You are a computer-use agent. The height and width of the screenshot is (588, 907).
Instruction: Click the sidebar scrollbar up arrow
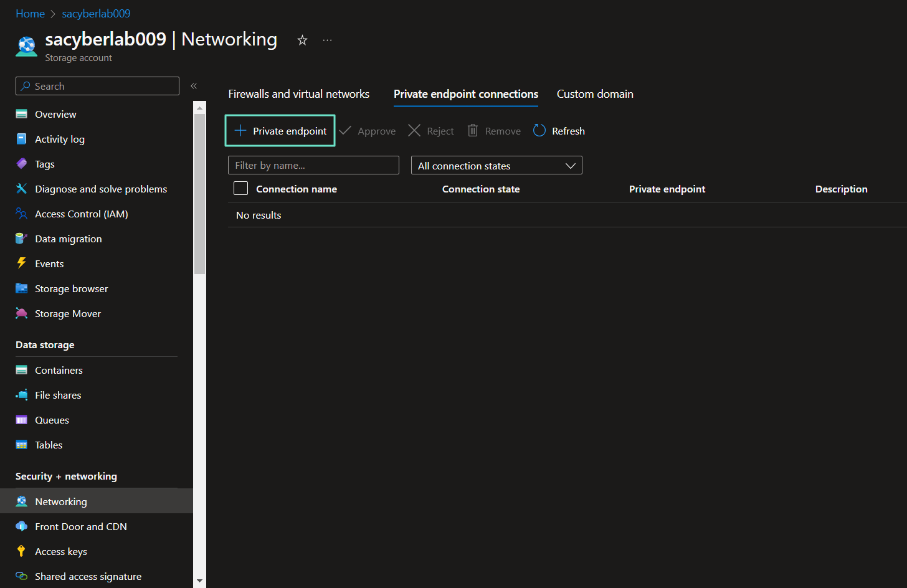coord(199,108)
